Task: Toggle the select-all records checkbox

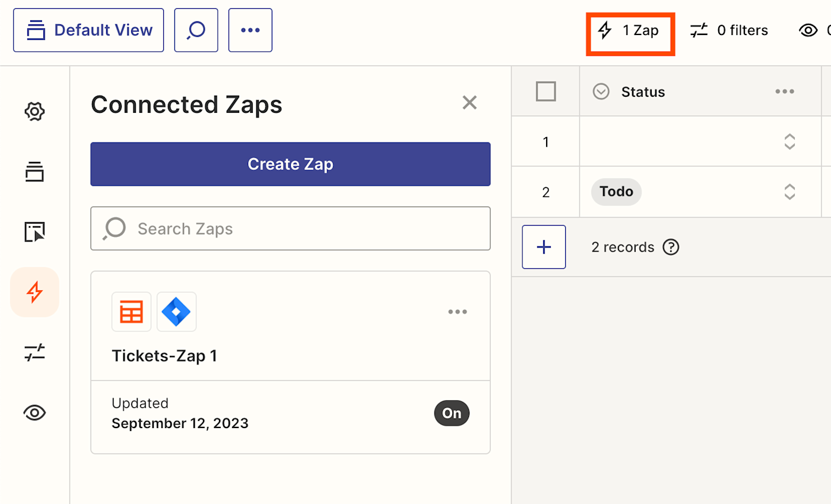Action: point(545,91)
